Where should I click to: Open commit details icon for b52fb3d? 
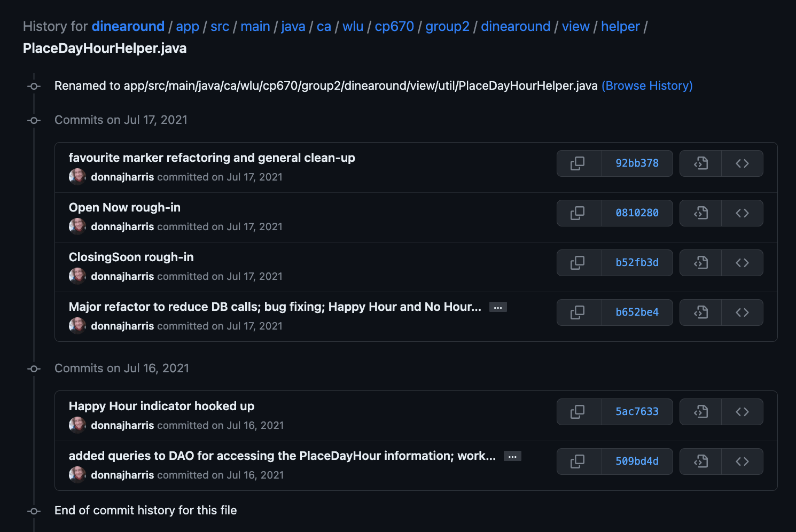(x=700, y=262)
